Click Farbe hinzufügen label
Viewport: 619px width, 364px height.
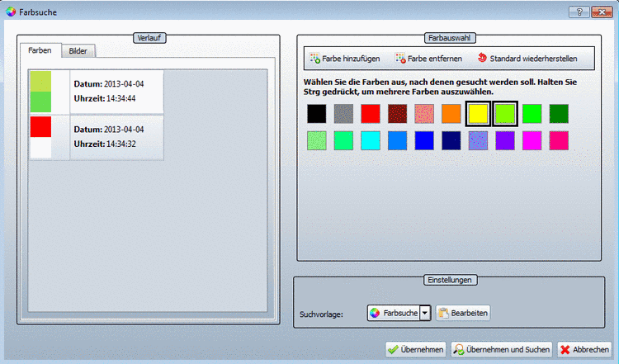(x=351, y=59)
